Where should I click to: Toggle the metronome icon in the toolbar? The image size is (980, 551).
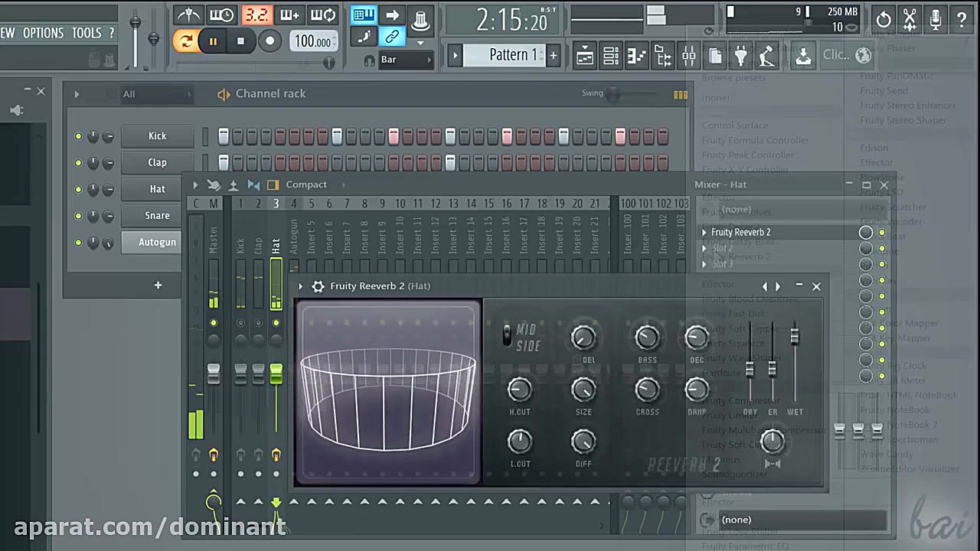[x=188, y=15]
